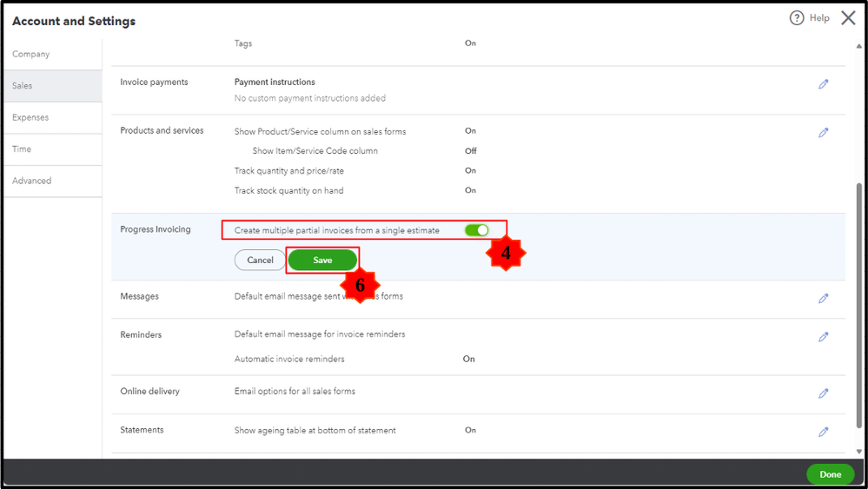Click the Messages section edit pencil

[x=823, y=299]
